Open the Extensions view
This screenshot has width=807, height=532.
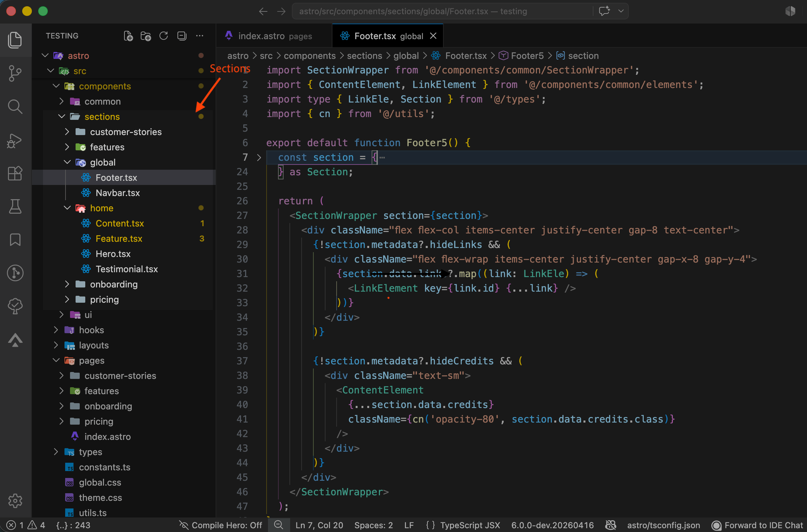[15, 173]
